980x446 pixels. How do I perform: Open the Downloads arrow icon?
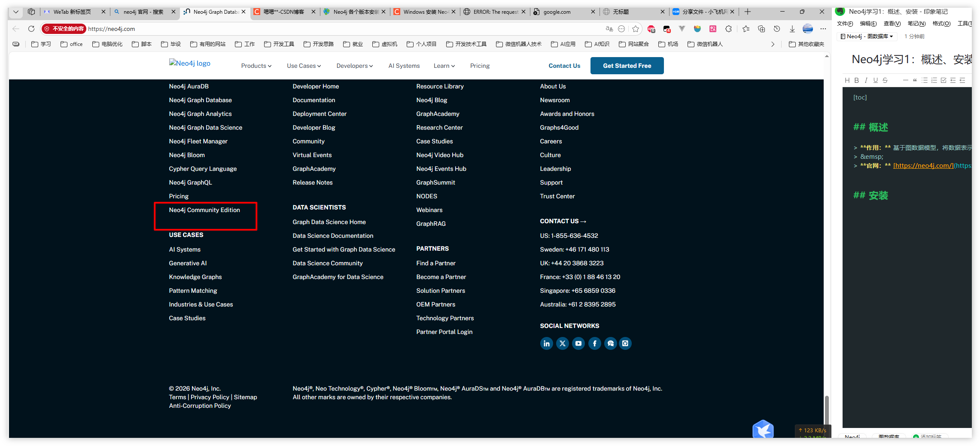(x=792, y=29)
